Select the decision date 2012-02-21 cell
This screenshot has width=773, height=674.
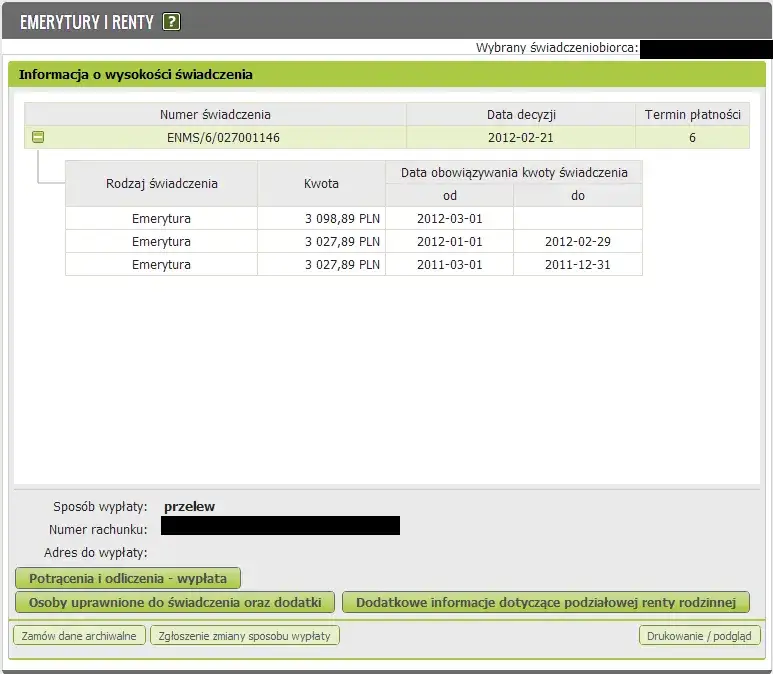point(521,138)
